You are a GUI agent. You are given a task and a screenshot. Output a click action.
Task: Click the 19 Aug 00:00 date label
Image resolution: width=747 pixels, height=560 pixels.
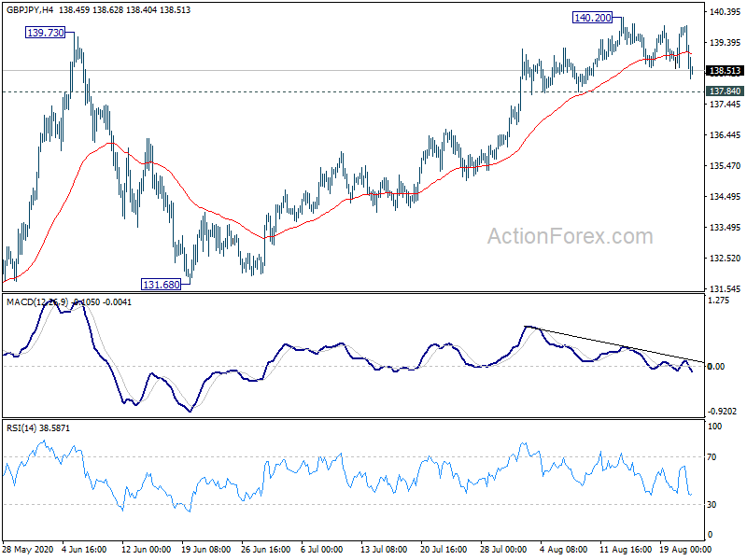point(685,549)
